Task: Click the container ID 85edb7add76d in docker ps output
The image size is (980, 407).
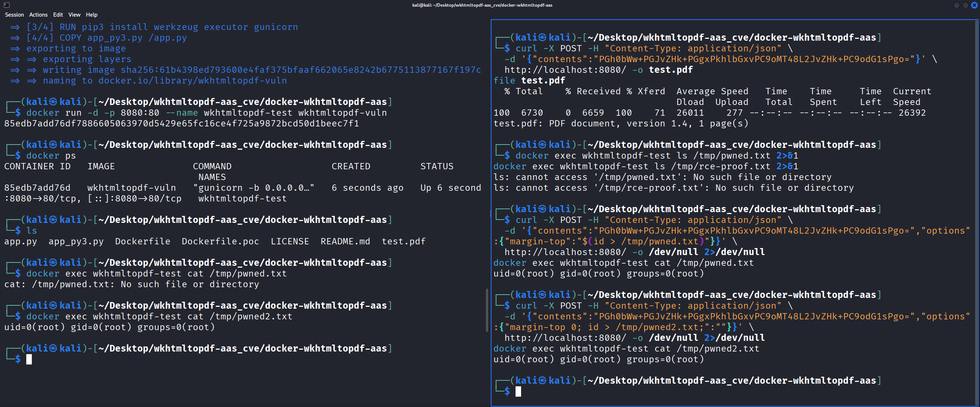Action: [37, 187]
